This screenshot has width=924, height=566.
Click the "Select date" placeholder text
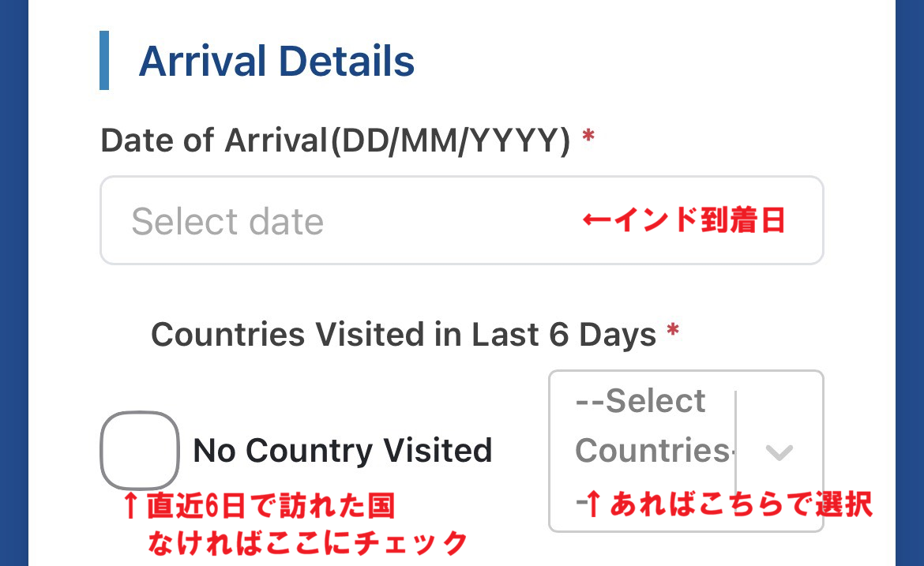[x=227, y=222]
